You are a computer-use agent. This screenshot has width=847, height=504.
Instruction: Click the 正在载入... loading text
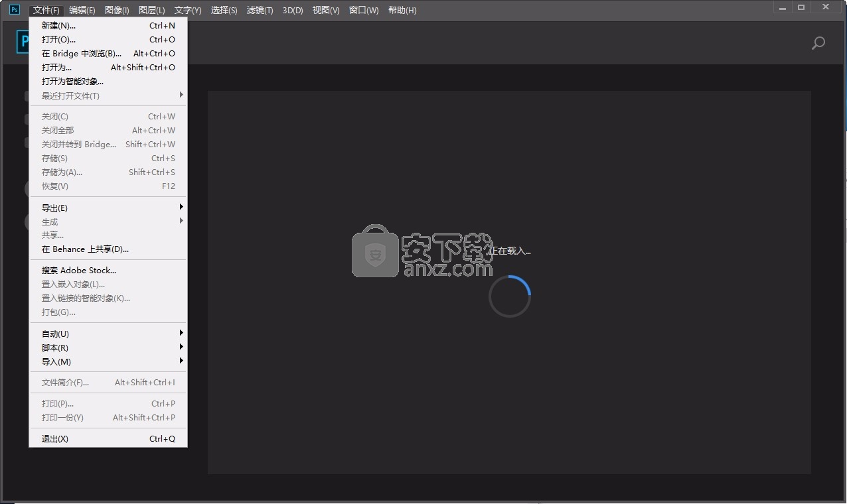[x=510, y=251]
